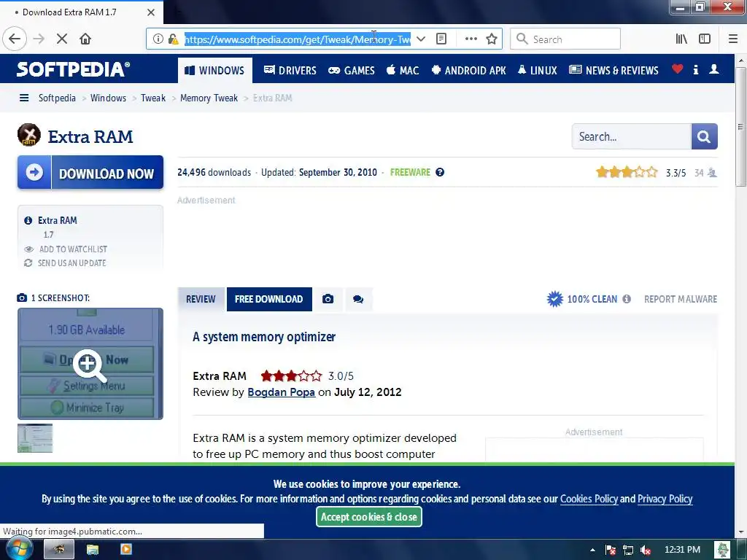The width and height of the screenshot is (747, 560).
Task: Click Accept cookies & close button
Action: pos(368,517)
